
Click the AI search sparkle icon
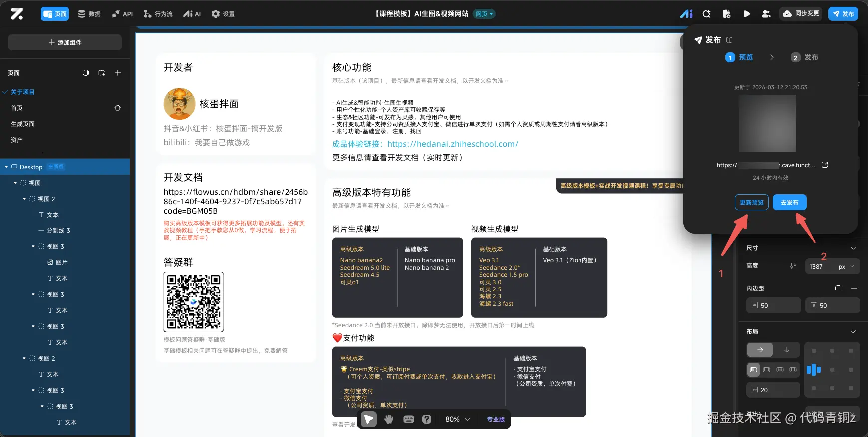706,14
